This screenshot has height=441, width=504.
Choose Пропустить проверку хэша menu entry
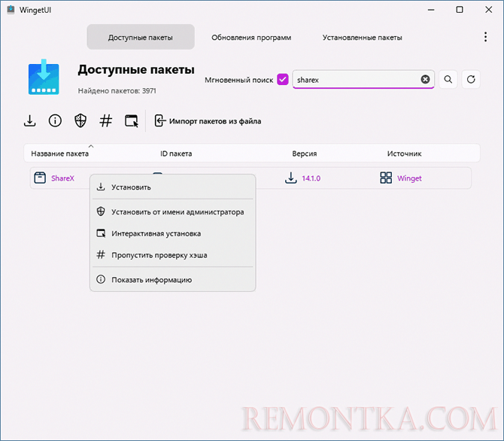pos(172,255)
